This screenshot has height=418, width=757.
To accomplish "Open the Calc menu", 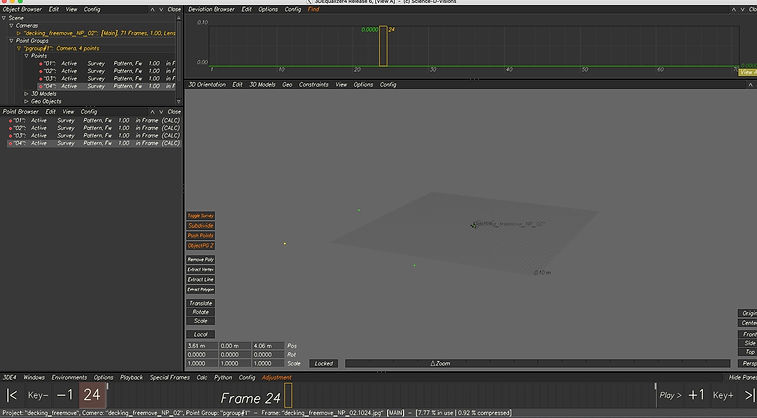I will pos(202,377).
